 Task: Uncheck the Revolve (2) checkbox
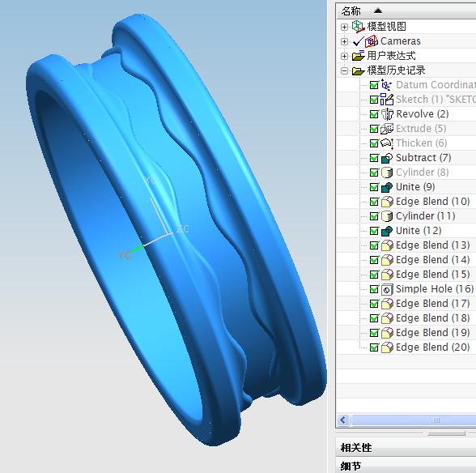374,114
